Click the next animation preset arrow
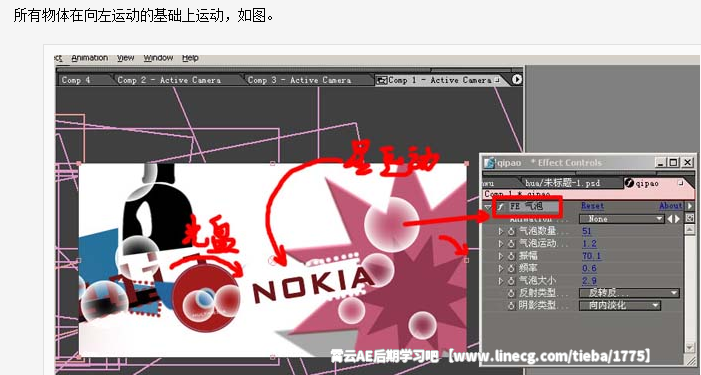 tap(677, 219)
